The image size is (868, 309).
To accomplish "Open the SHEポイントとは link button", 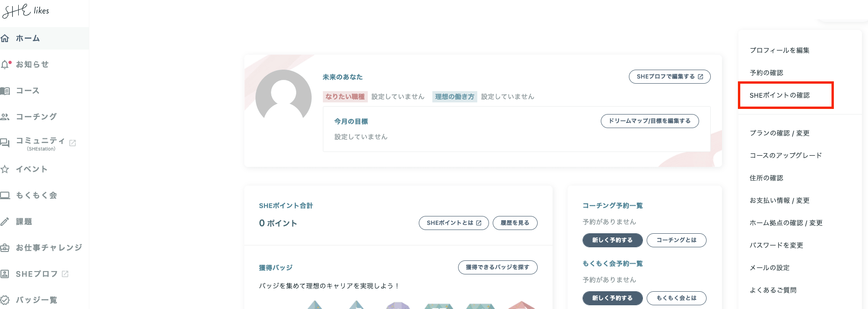I will [x=453, y=223].
